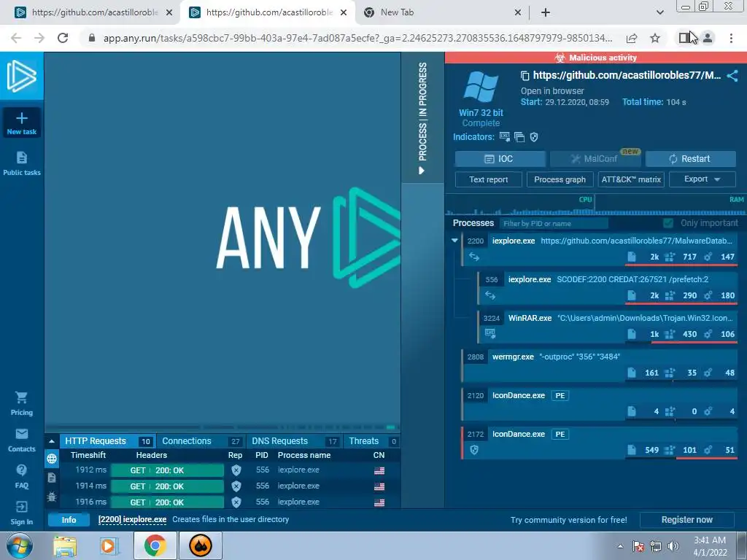Switch to Connections tab
Screen dimensions: 747x560
[201, 441]
